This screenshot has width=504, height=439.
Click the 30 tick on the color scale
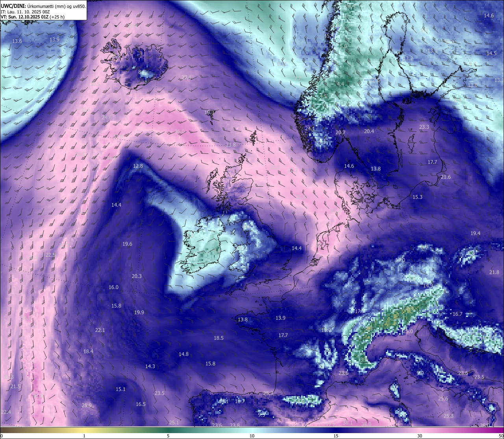[420, 436]
